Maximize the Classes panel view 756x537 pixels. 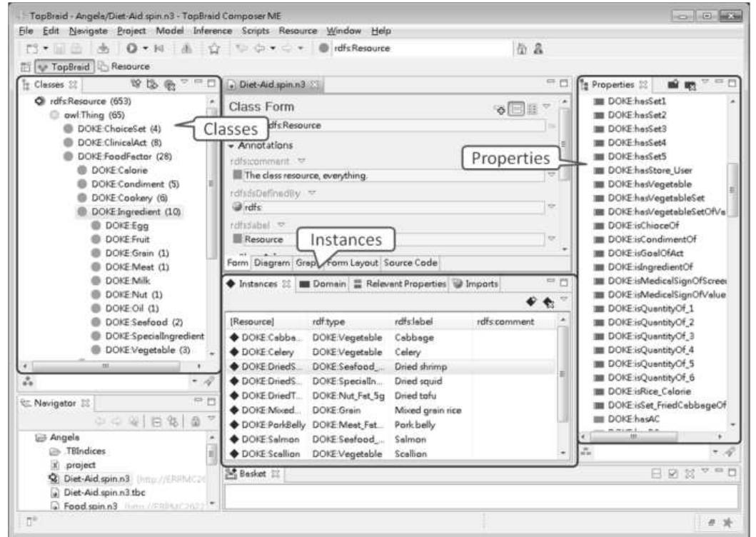(210, 84)
